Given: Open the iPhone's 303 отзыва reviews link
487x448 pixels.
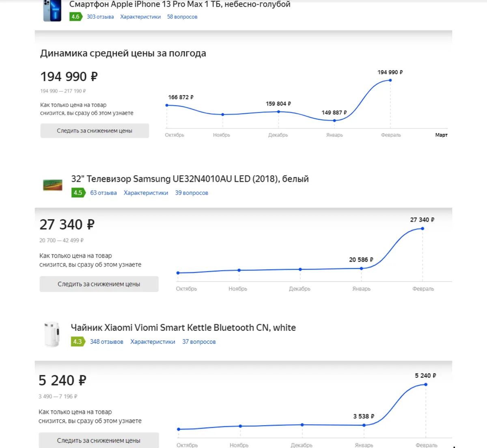Looking at the screenshot, I should 100,17.
